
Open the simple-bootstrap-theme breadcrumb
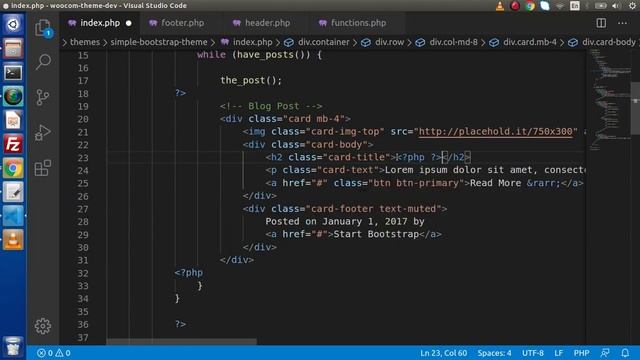pyautogui.click(x=159, y=42)
